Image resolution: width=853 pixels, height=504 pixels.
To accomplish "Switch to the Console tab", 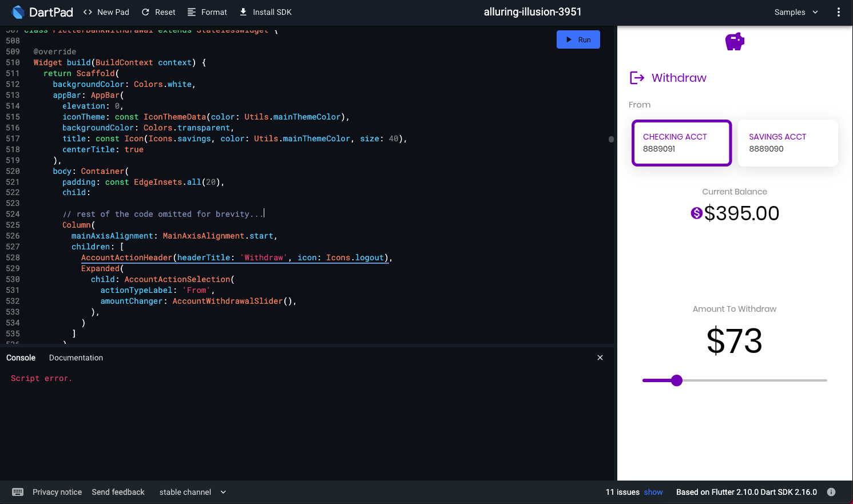I will pos(21,358).
